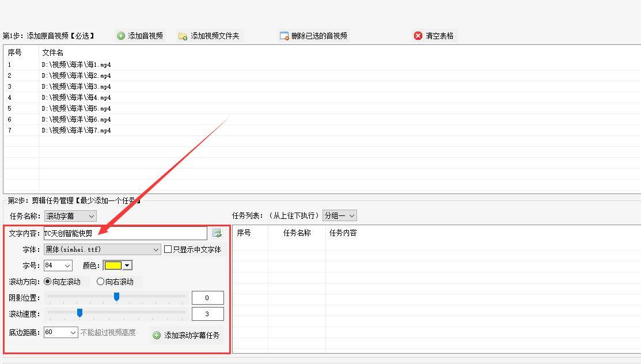Click the 任务内容 column header in task list

pos(343,233)
